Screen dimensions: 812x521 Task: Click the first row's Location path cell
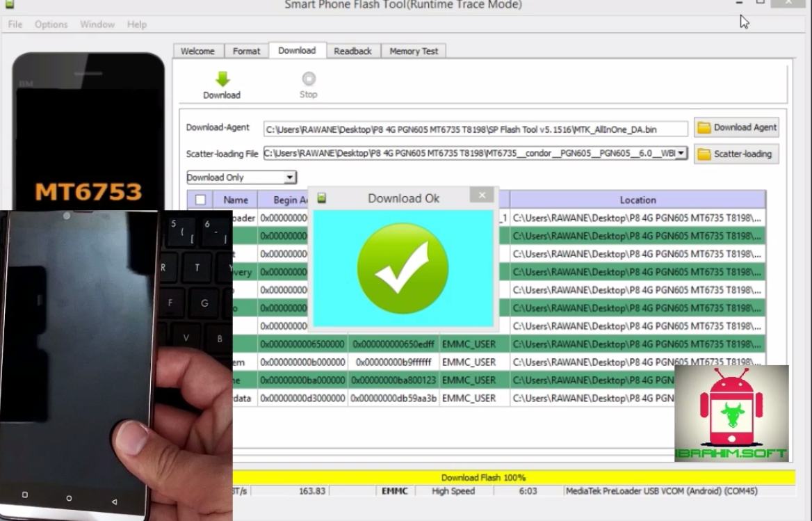(638, 218)
